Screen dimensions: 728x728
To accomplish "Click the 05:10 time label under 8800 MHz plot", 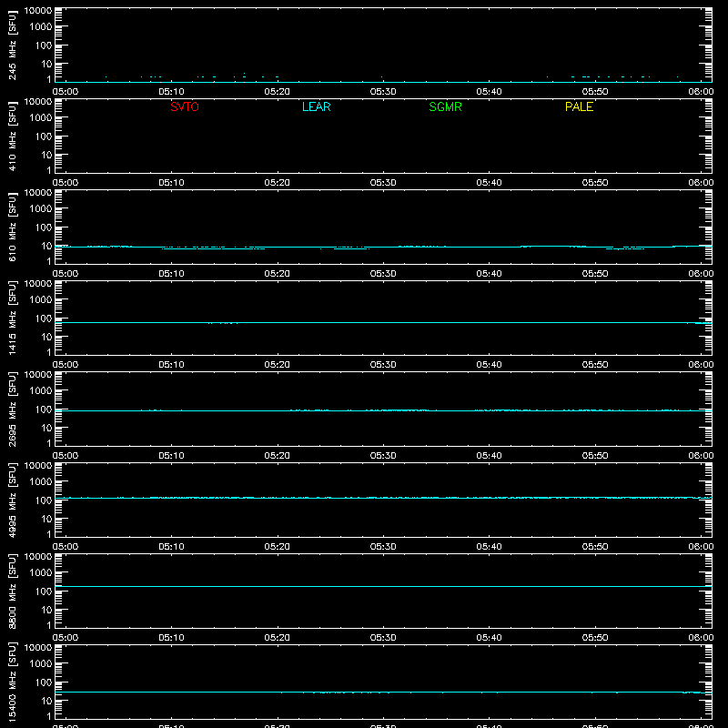I will click(x=171, y=638).
